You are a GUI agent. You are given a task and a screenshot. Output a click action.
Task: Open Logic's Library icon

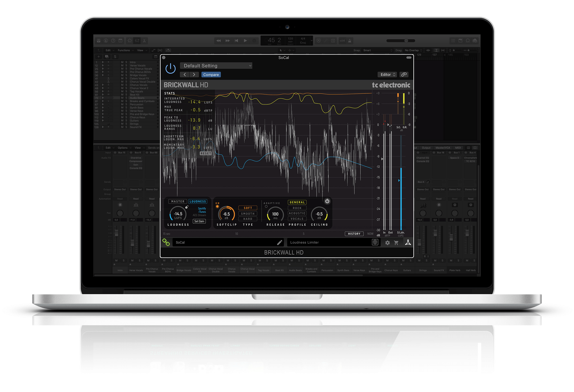click(99, 41)
